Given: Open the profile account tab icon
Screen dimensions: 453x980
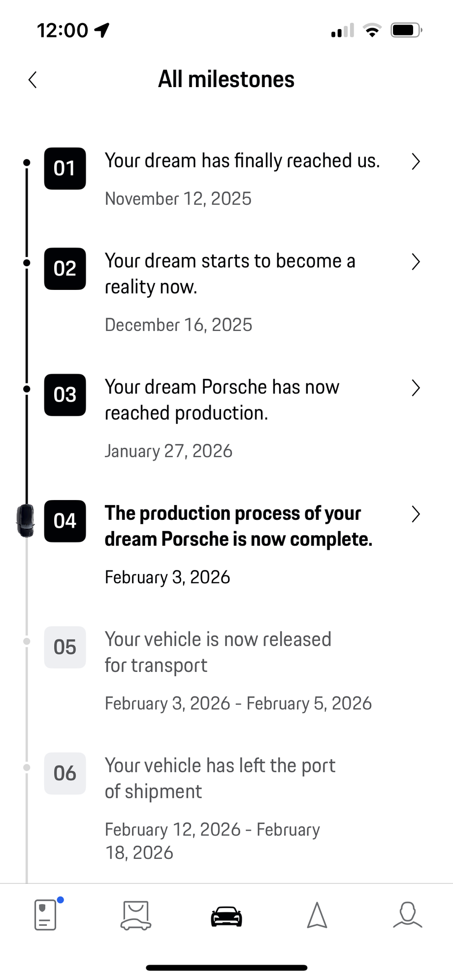Looking at the screenshot, I should tap(408, 915).
